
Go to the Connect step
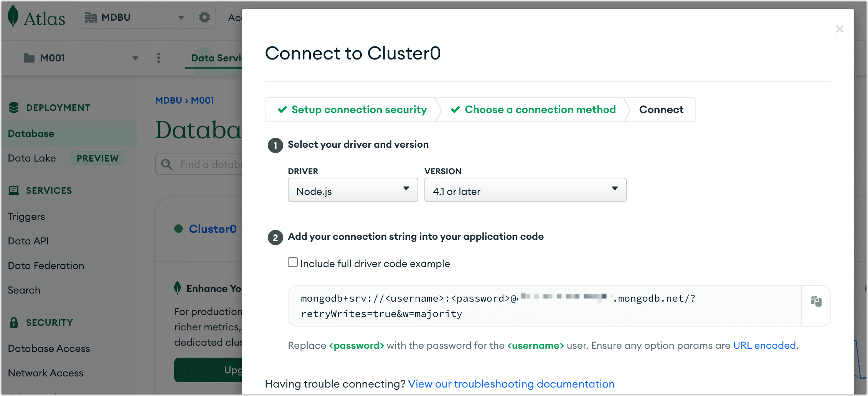(661, 109)
